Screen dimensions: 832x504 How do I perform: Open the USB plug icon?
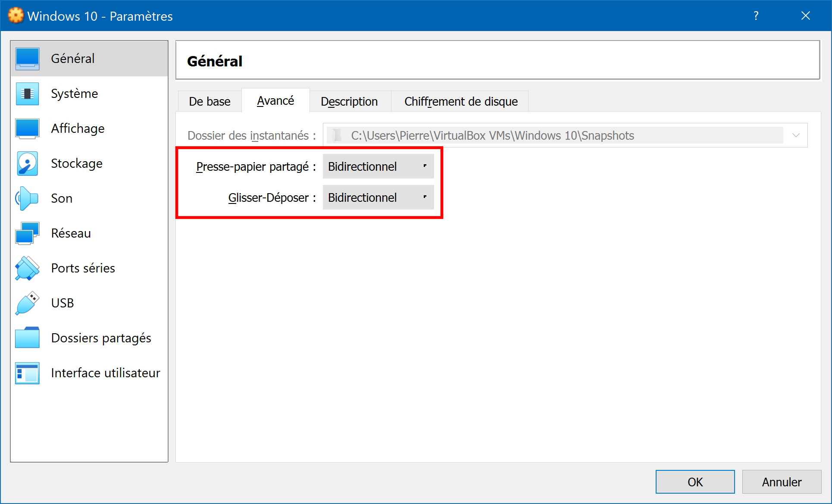(27, 303)
